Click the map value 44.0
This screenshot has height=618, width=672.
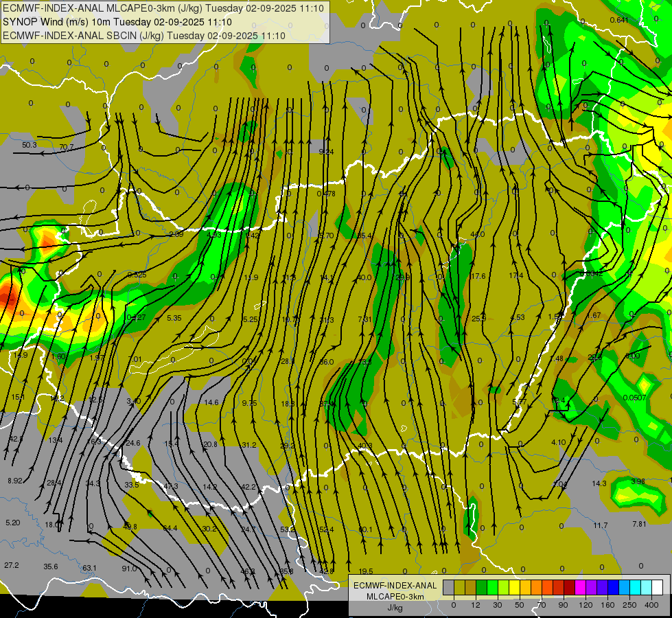478,234
